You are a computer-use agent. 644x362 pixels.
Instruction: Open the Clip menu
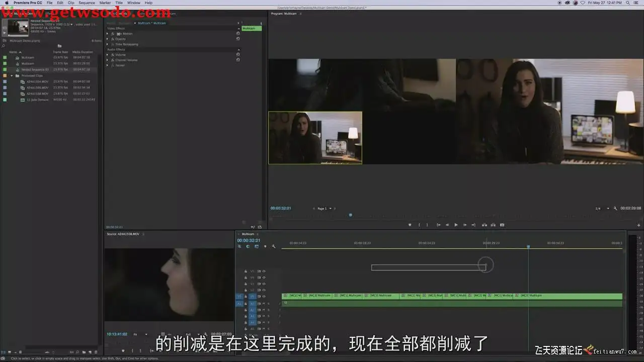tap(71, 3)
